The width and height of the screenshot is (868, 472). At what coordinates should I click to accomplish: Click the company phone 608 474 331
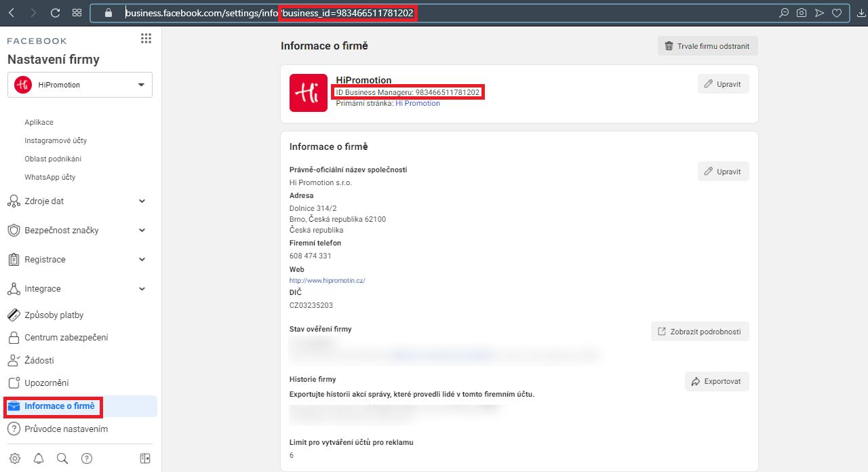[311, 256]
